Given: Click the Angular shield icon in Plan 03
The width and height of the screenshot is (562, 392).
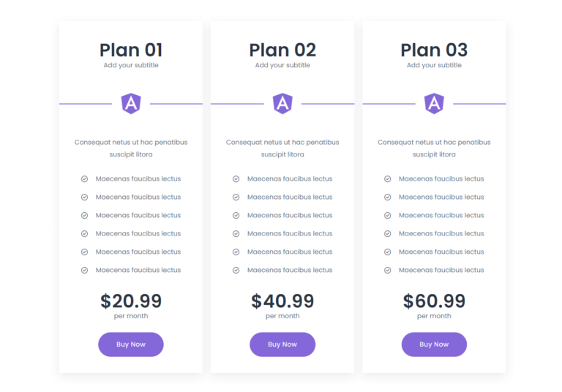Looking at the screenshot, I should (x=434, y=104).
